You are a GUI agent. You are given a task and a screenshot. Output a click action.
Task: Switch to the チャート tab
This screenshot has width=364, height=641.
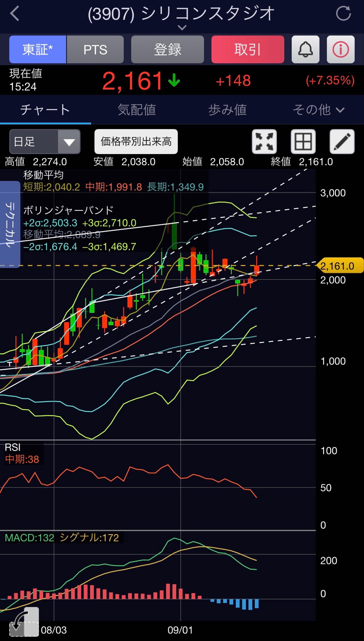click(x=45, y=110)
